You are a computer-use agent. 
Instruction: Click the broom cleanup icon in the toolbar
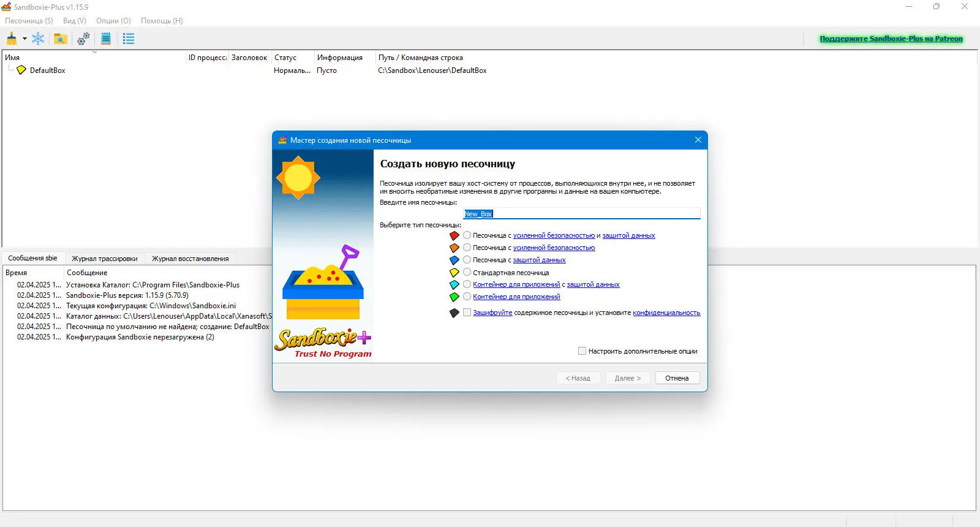(x=12, y=39)
